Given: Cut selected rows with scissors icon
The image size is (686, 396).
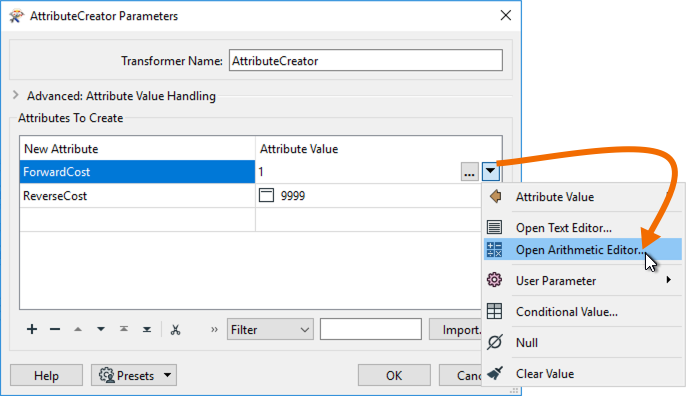Looking at the screenshot, I should click(x=175, y=329).
